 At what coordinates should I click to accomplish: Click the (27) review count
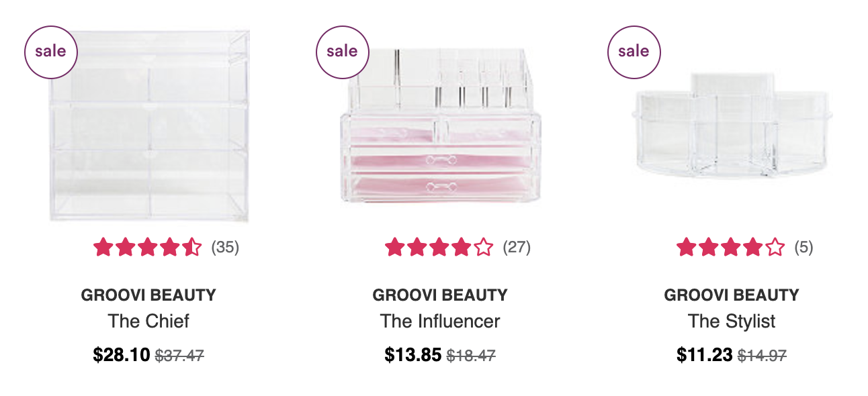517,248
